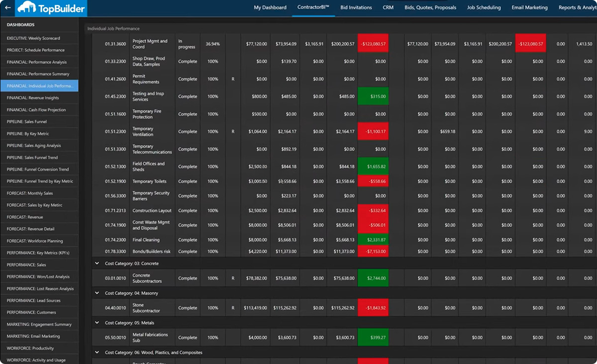The width and height of the screenshot is (597, 364).
Task: Collapse Cost Category 05: Metals group
Action: pos(97,323)
